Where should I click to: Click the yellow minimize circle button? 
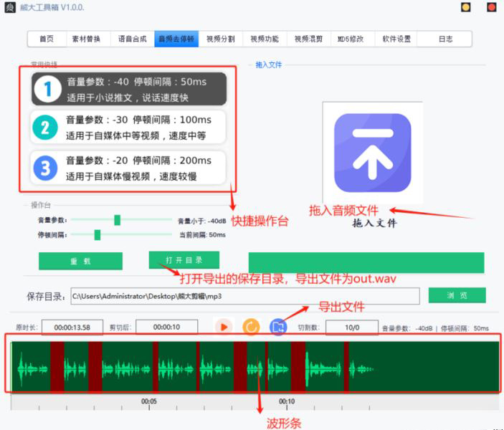tap(466, 7)
